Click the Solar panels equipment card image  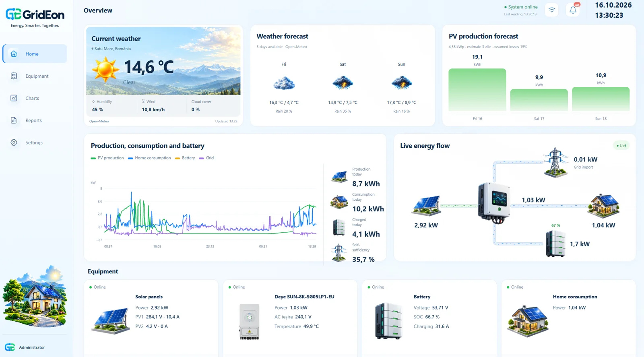[x=111, y=321]
